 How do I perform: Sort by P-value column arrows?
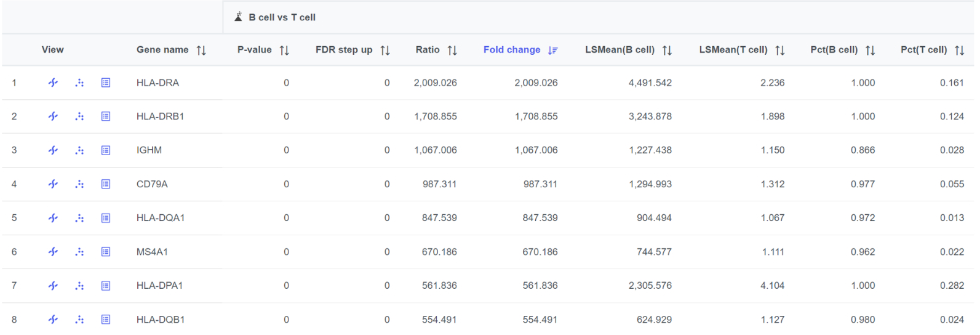[284, 50]
